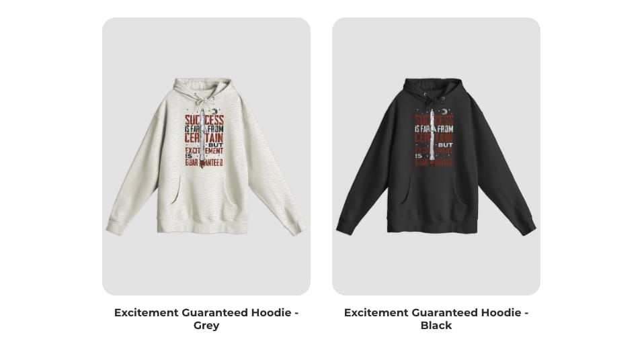Select the rocket graphic on the black hoodie
Screen dimensions: 644x362
click(432, 138)
